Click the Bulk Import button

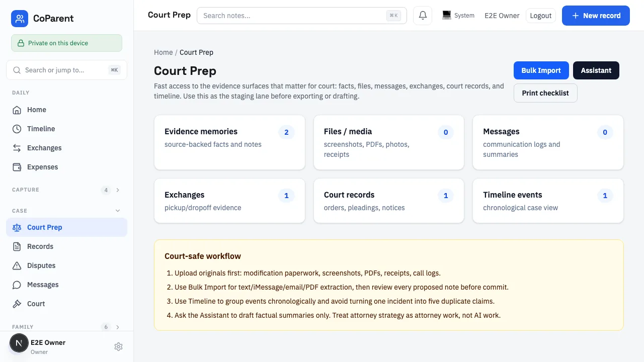(541, 70)
